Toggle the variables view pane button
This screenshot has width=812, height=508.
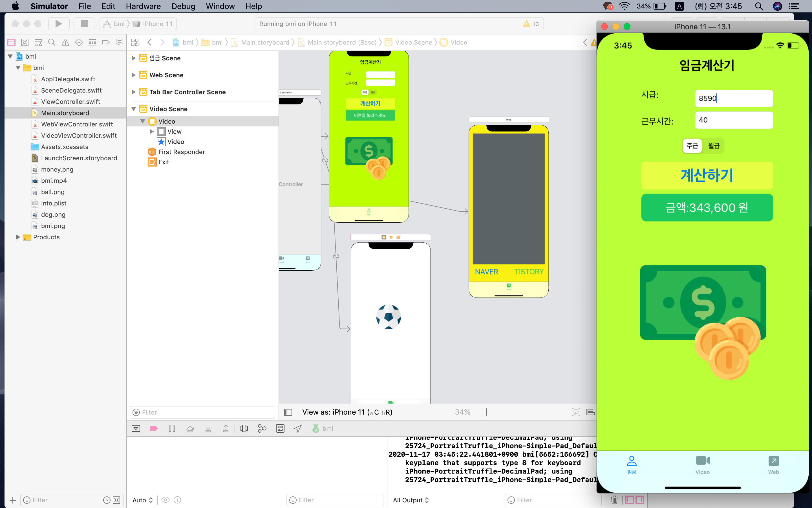coord(630,500)
